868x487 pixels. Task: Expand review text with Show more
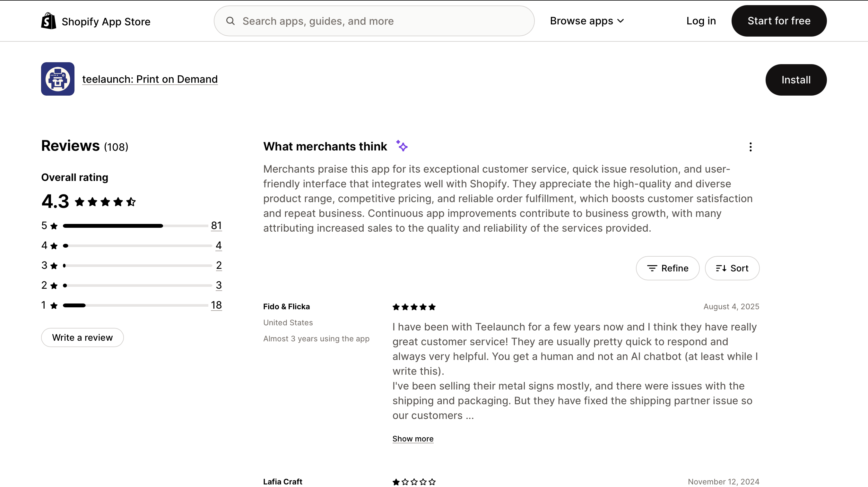coord(413,439)
